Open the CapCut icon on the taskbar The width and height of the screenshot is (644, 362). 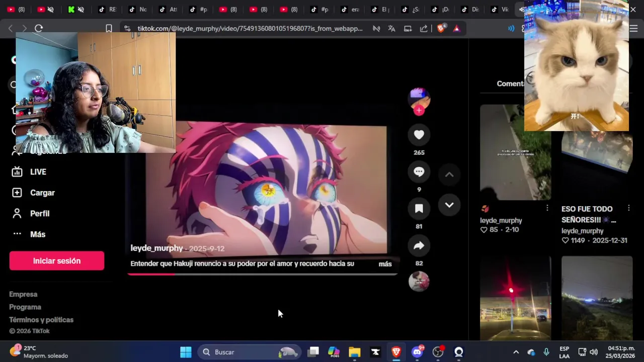(375, 352)
